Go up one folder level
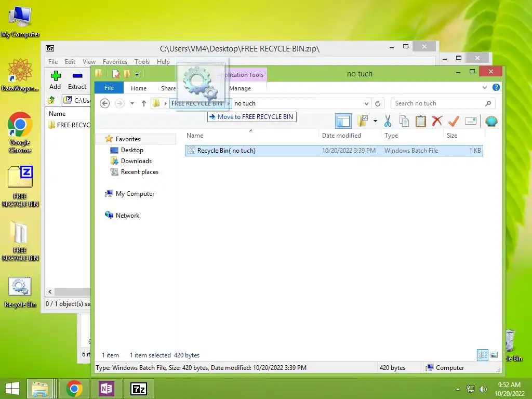532x399 pixels. point(144,103)
